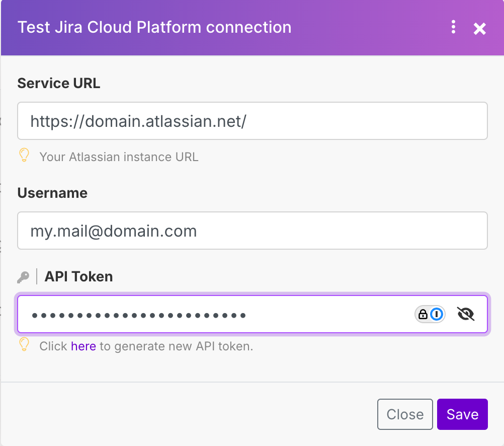
Task: Click the key icon beside API Token
Action: pos(23,277)
